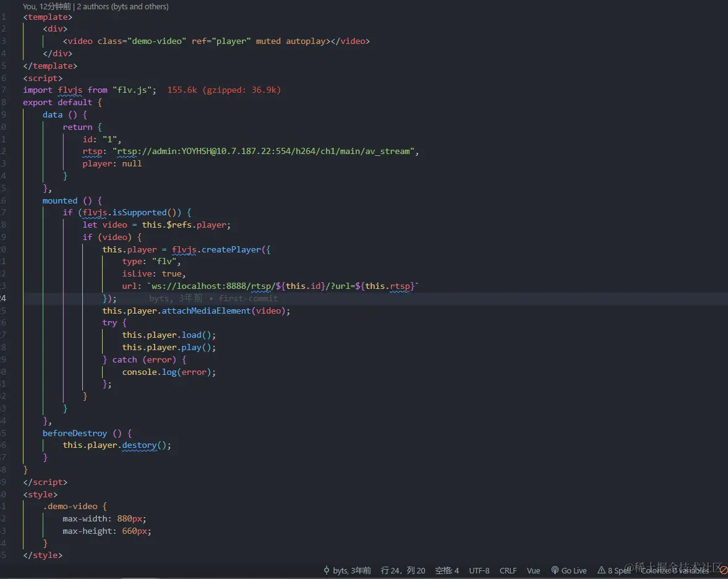Change line endings via the CRLF selector

[508, 570]
